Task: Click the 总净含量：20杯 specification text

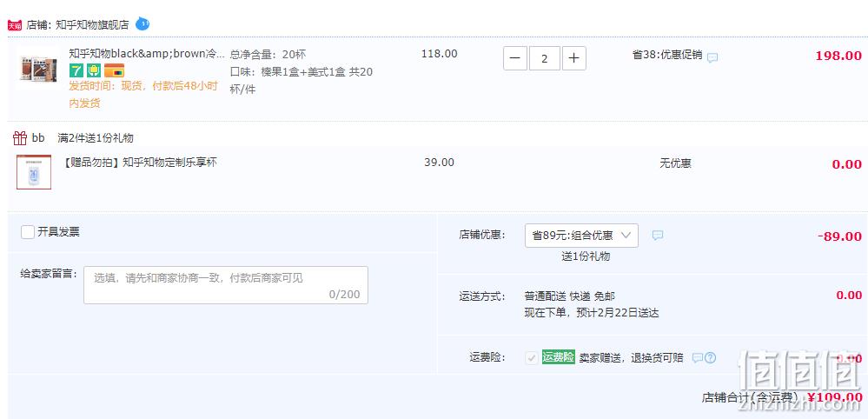Action: pyautogui.click(x=268, y=54)
